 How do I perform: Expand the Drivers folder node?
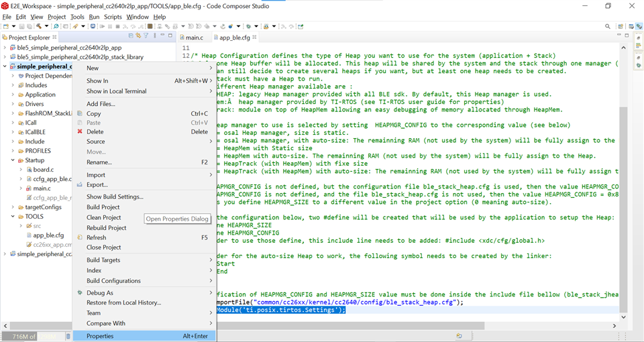[13, 104]
